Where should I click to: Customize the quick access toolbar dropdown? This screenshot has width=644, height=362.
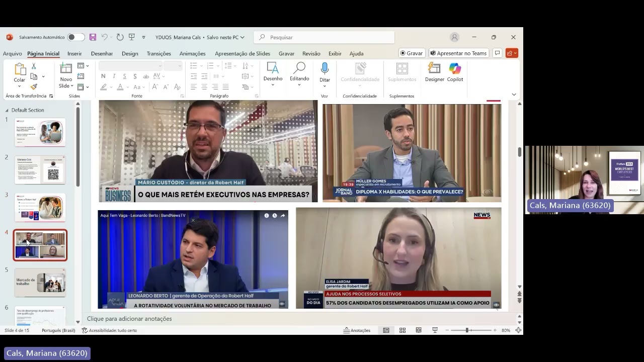(143, 37)
